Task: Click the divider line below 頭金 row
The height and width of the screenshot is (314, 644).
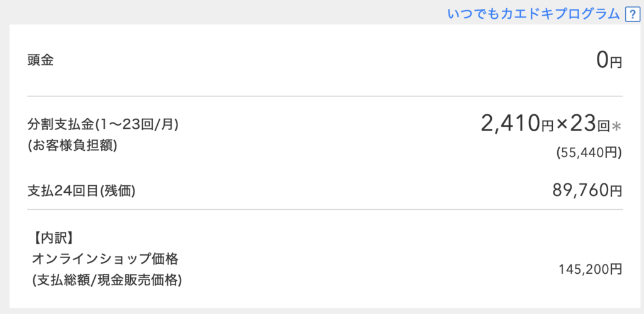Action: pos(325,96)
